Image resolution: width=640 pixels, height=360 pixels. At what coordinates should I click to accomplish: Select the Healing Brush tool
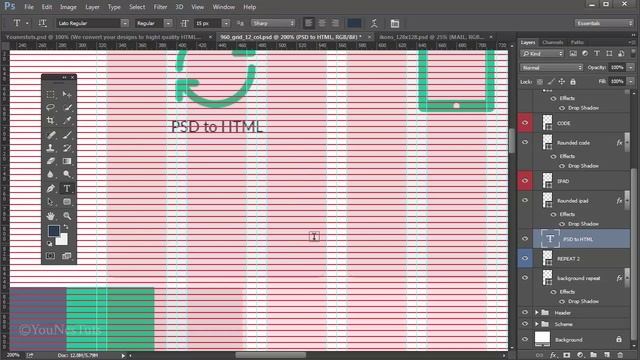click(x=51, y=135)
